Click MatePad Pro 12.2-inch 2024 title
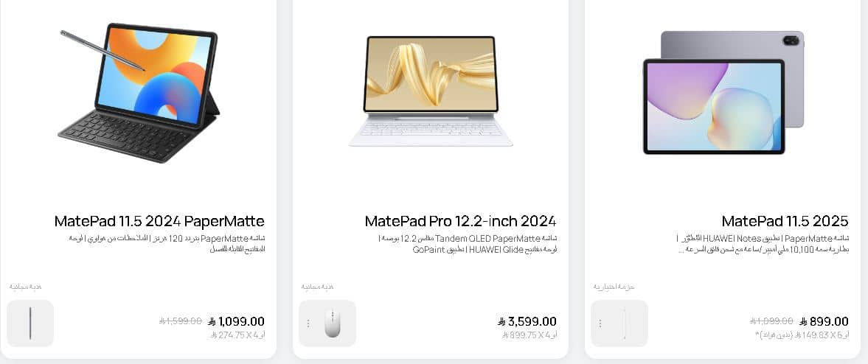The image size is (868, 364). [461, 221]
